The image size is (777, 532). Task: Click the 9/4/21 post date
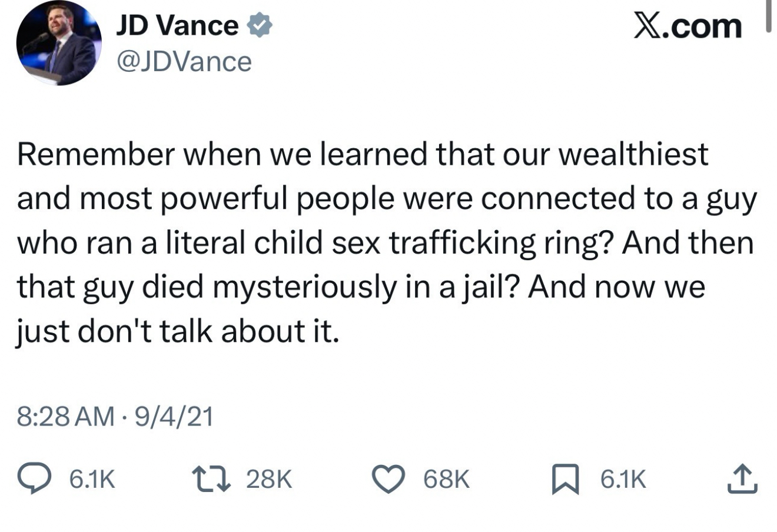click(x=174, y=417)
